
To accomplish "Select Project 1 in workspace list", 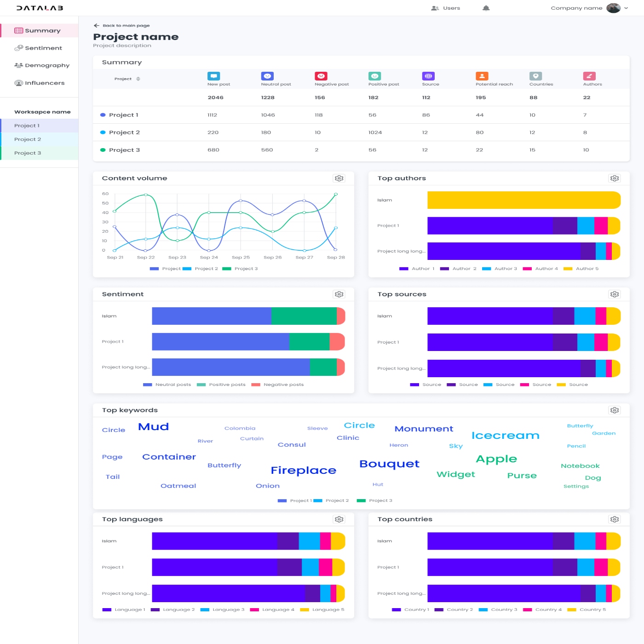I will 39,126.
